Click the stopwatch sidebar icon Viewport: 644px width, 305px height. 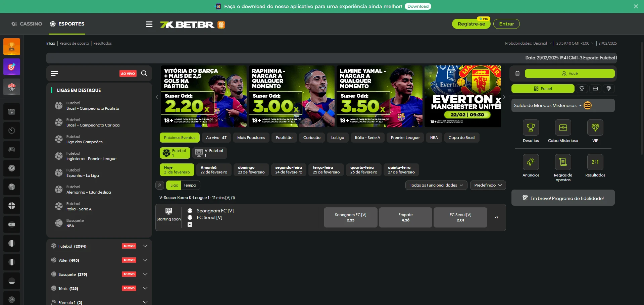pos(12,131)
